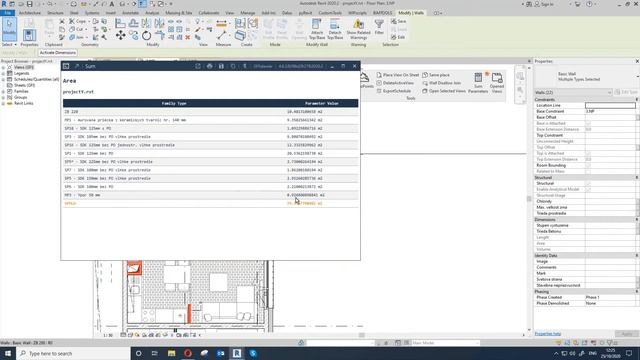The height and width of the screenshot is (360, 640).
Task: Open the Select dropdown under Modify
Action: pyautogui.click(x=9, y=44)
